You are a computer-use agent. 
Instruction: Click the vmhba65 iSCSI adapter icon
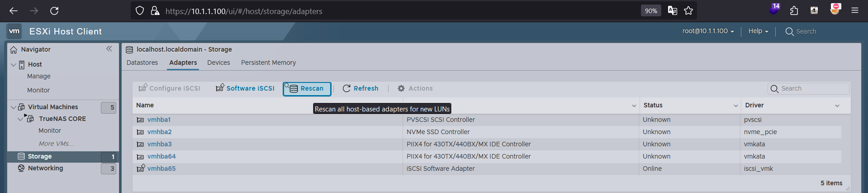[x=141, y=168]
